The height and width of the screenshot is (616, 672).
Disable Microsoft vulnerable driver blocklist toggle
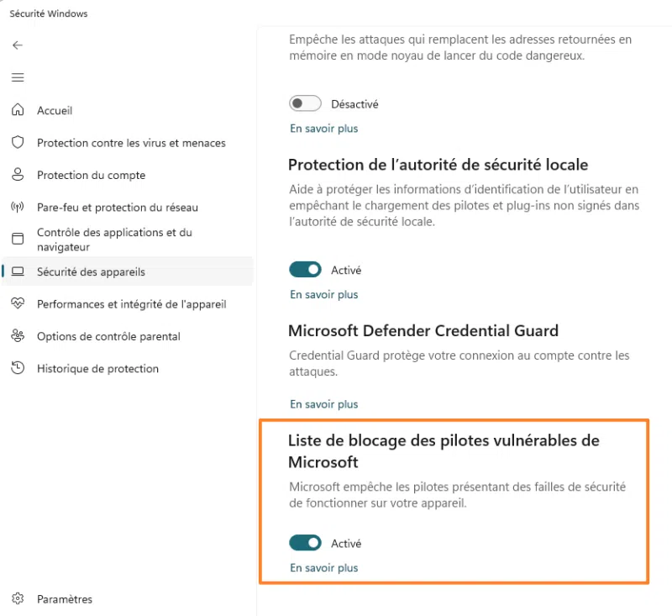coord(306,543)
